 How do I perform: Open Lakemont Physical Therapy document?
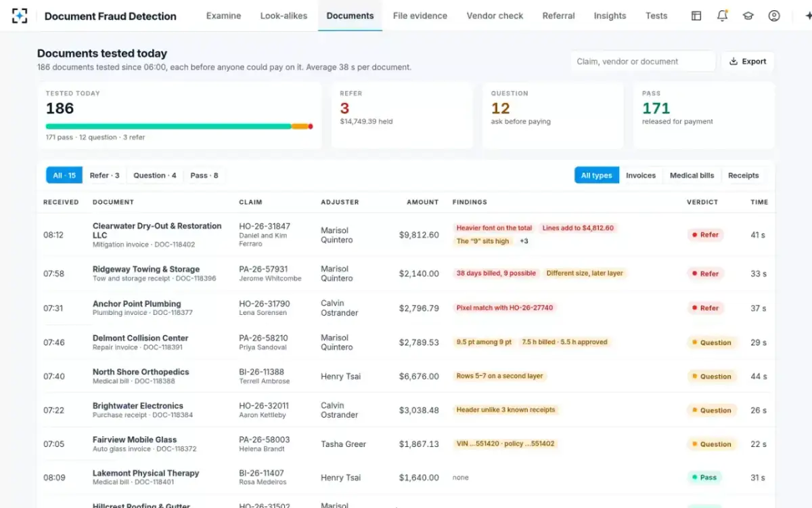(x=145, y=473)
